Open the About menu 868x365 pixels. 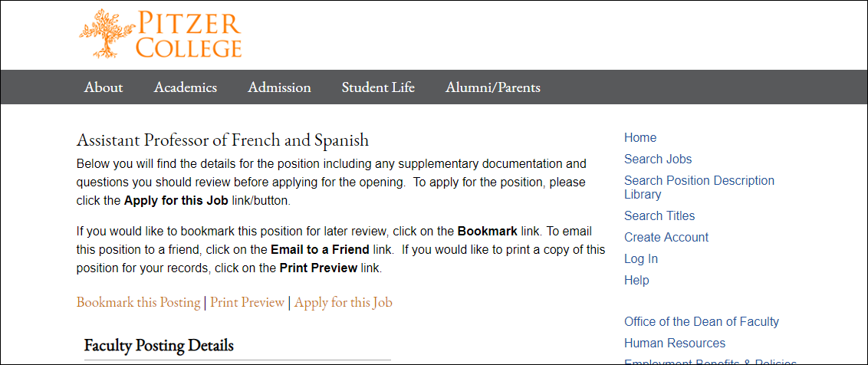pos(104,87)
